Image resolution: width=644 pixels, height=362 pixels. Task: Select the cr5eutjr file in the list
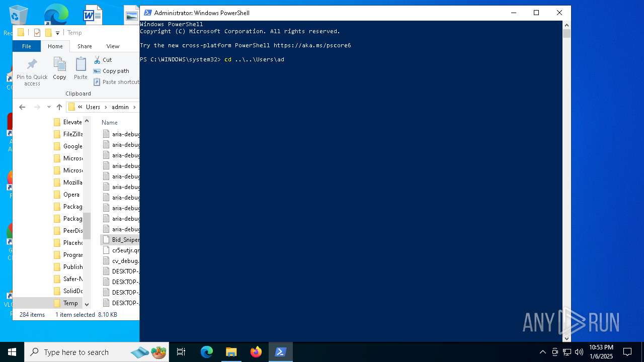(121, 250)
